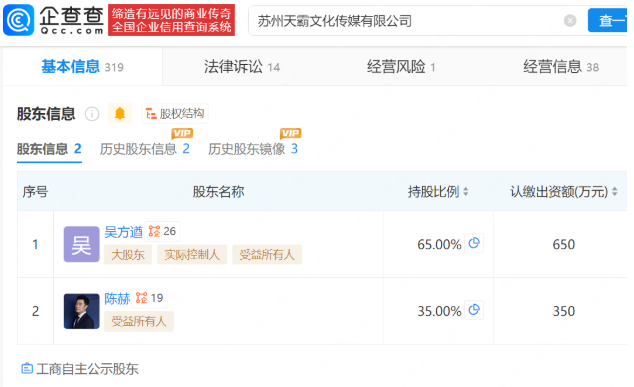Open the 经营信息 tab
Screen dimensions: 634x387
[x=561, y=66]
